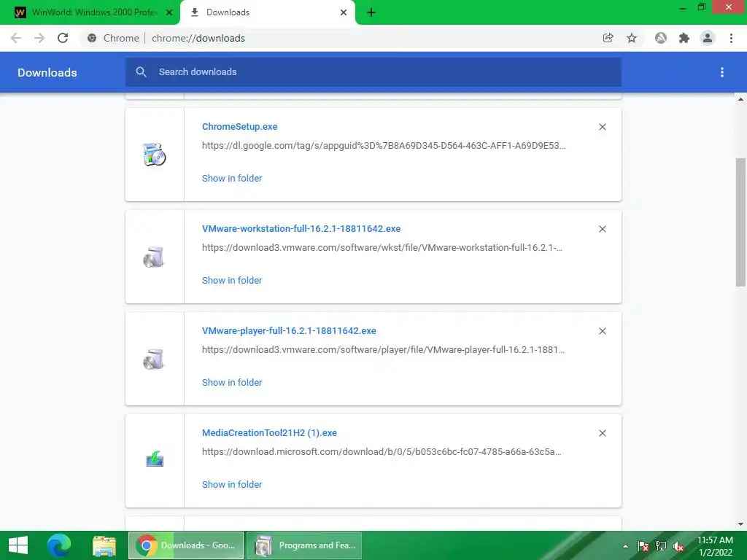Viewport: 747px width, 560px height.
Task: Share this page via the share icon
Action: click(608, 38)
